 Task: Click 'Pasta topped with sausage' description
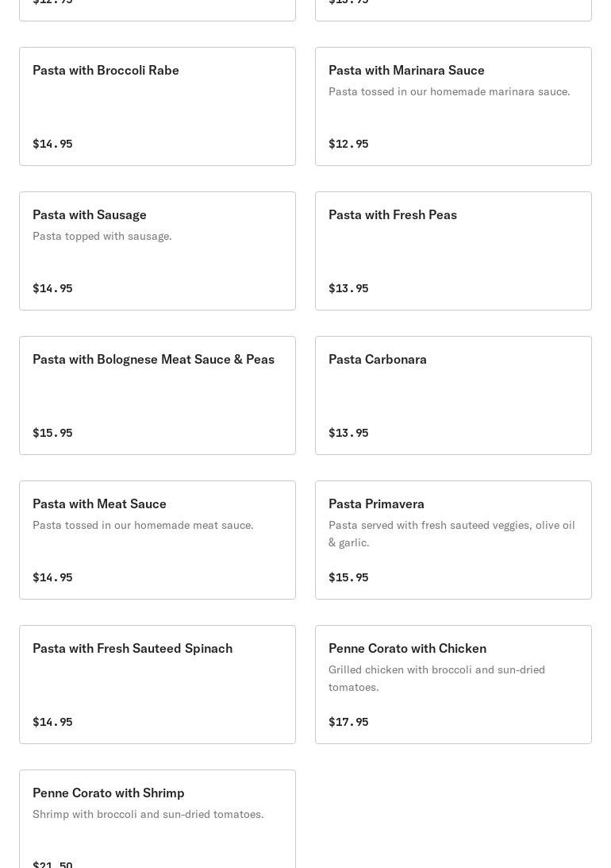coord(102,237)
